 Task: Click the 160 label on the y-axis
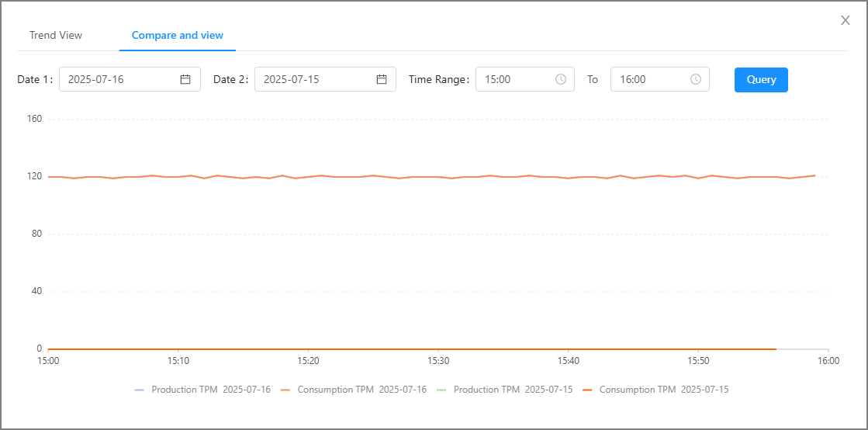(36, 119)
